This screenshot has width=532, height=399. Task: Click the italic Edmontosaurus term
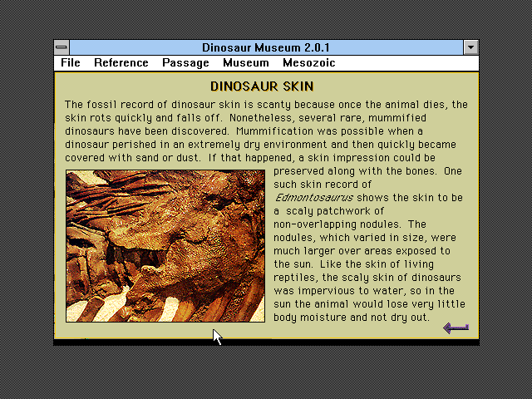point(314,198)
